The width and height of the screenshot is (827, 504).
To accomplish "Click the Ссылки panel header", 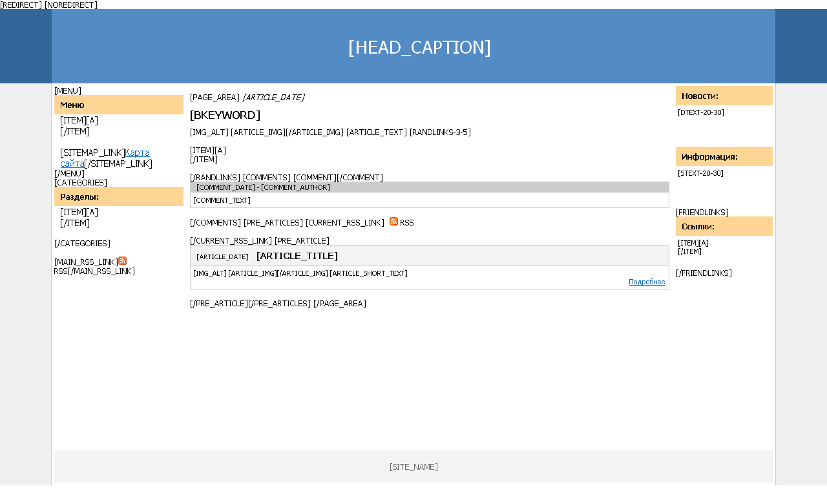I will tap(724, 226).
